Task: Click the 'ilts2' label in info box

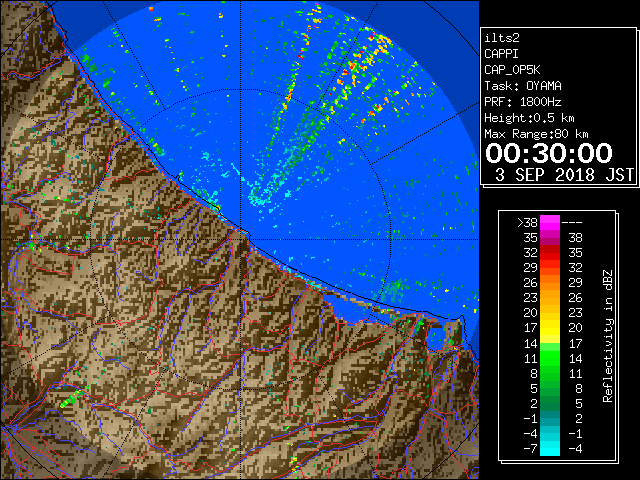Action: click(502, 38)
